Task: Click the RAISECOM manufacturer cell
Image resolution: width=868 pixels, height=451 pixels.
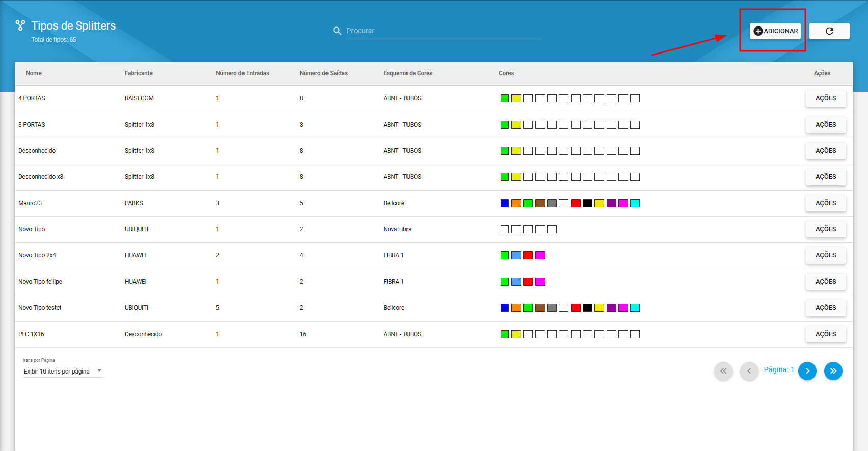Action: pyautogui.click(x=139, y=98)
